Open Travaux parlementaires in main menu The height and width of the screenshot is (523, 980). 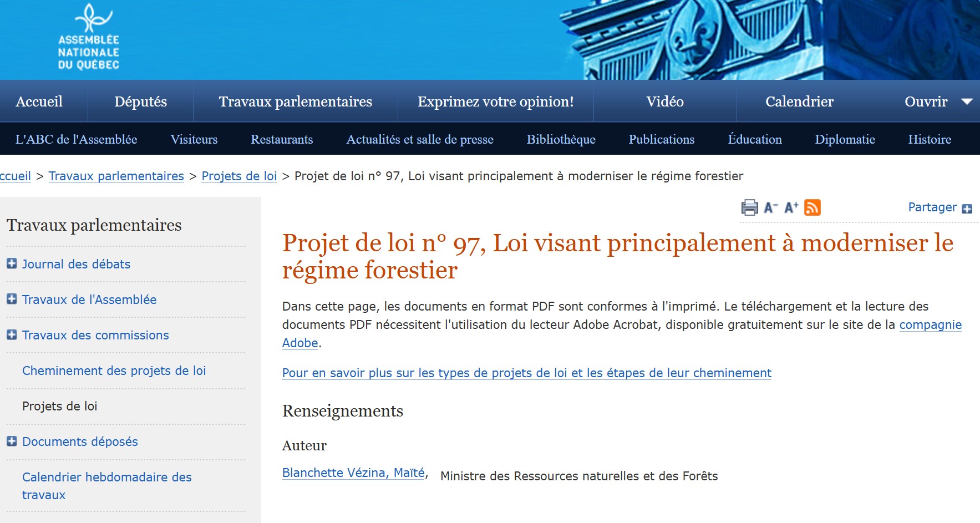296,101
